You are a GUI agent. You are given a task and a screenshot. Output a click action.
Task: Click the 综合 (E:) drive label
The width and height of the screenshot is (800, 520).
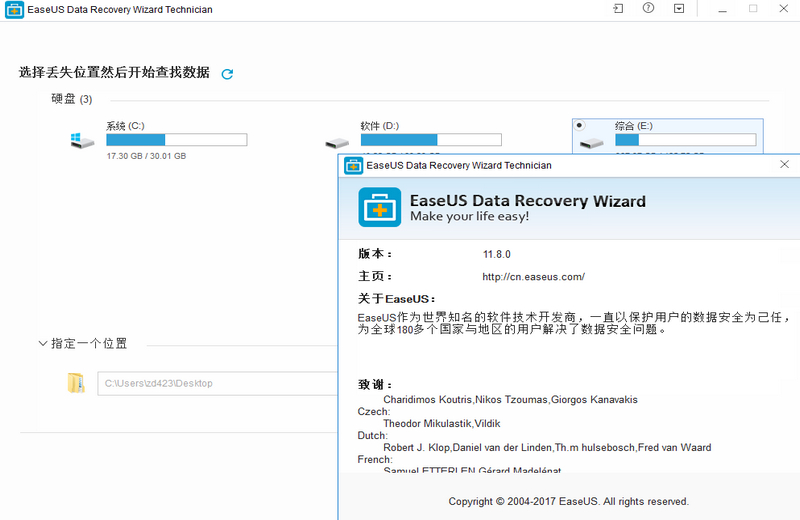(634, 126)
